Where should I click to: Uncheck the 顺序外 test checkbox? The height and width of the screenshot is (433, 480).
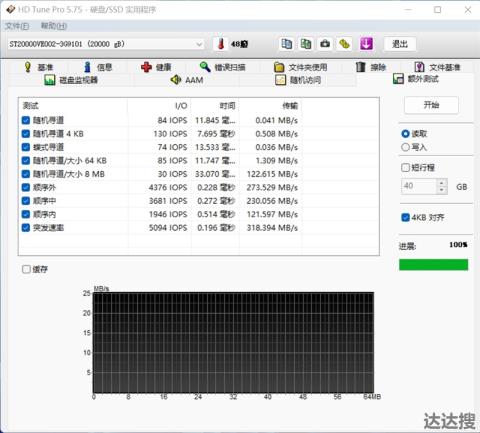pyautogui.click(x=26, y=187)
